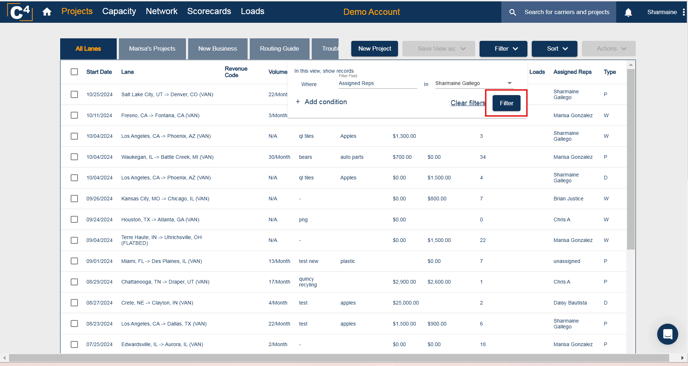Open Network menu
688x366 pixels.
[x=161, y=11]
